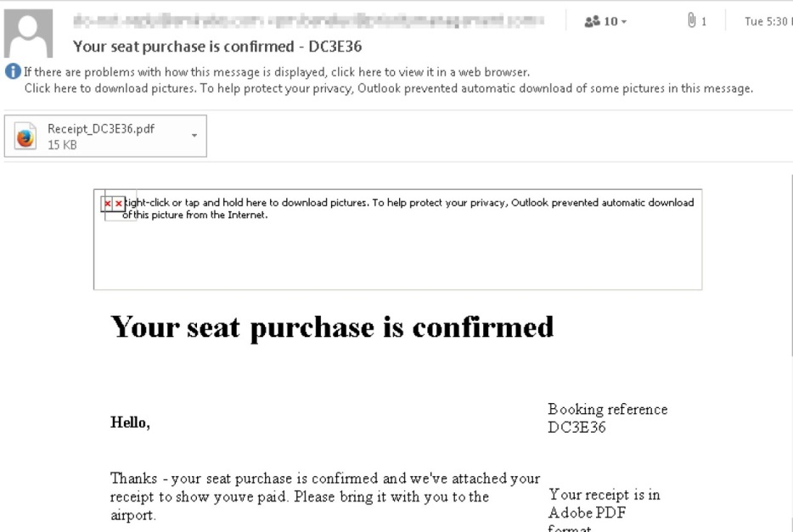This screenshot has width=793, height=532.
Task: Click the view in web browser message
Action: (276, 72)
